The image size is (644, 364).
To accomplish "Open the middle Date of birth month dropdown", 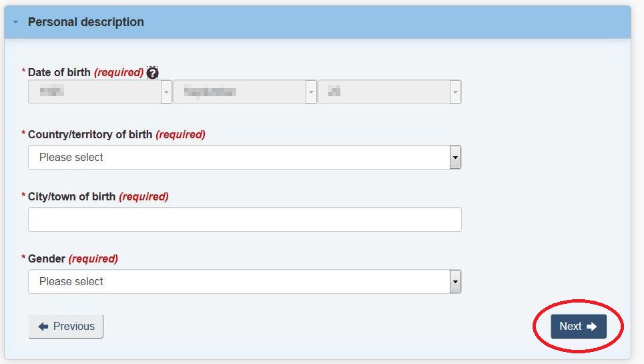I will 245,92.
